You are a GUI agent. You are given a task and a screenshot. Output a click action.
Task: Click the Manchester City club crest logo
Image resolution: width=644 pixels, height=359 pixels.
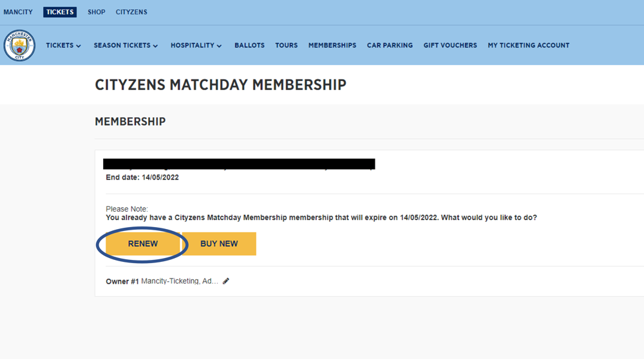tap(19, 46)
